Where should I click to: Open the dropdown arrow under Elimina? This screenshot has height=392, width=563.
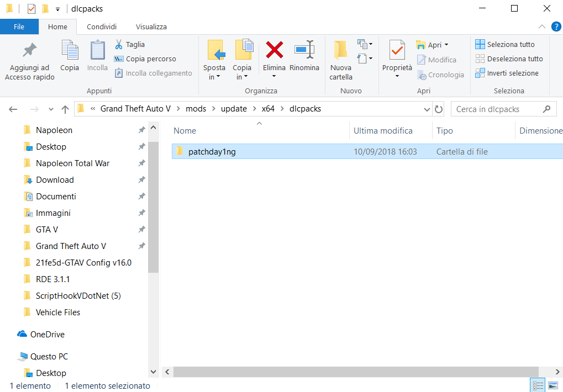click(x=274, y=76)
